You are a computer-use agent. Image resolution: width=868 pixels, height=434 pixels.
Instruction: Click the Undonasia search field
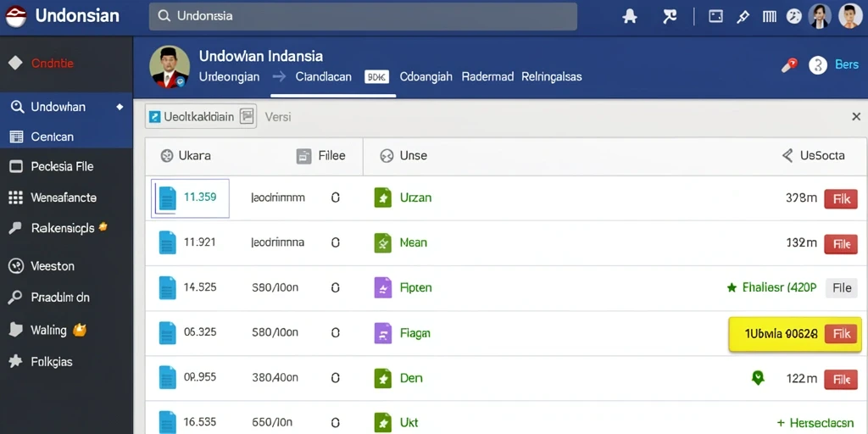363,16
